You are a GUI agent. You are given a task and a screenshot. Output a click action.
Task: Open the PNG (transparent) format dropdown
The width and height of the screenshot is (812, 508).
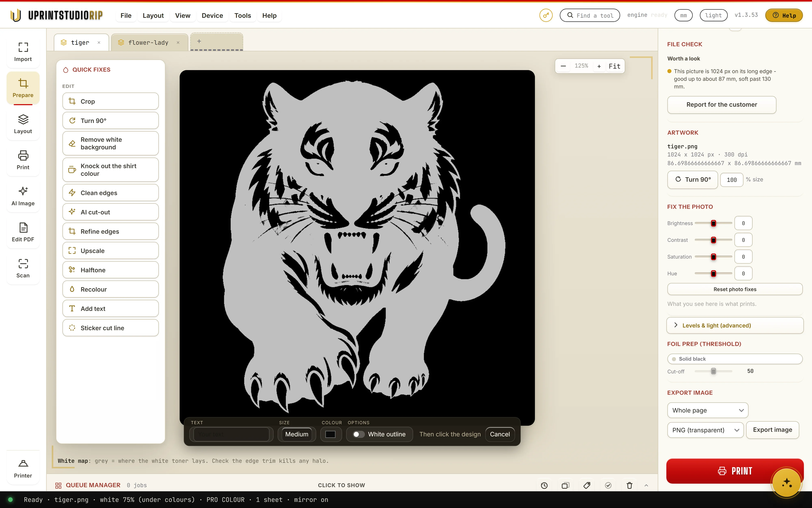point(705,430)
